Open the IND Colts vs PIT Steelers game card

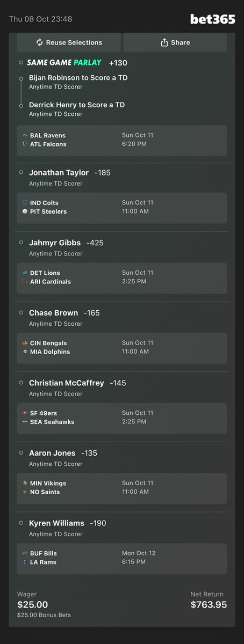pos(122,208)
